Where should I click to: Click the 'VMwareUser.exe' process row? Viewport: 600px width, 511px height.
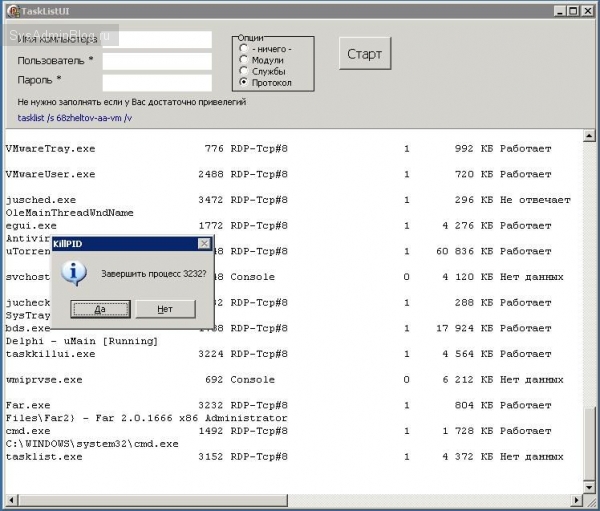pos(279,174)
